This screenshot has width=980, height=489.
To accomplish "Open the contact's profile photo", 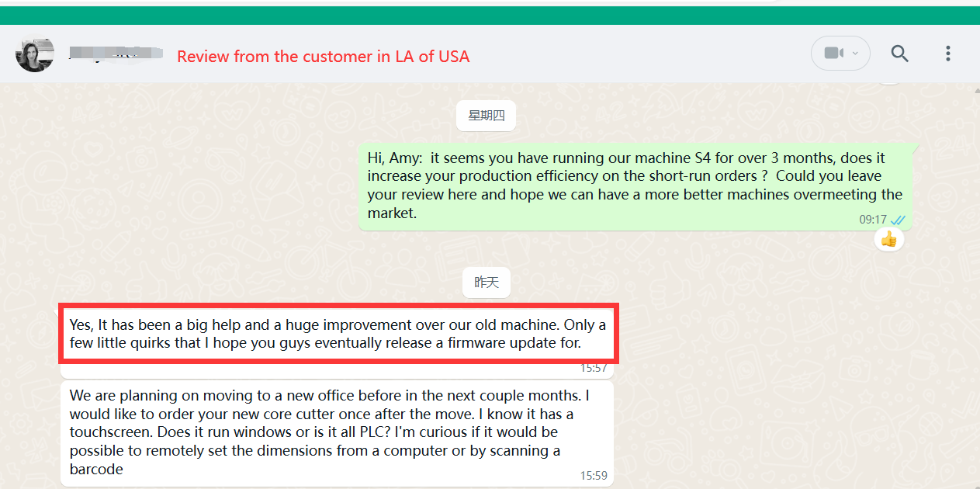I will point(35,54).
